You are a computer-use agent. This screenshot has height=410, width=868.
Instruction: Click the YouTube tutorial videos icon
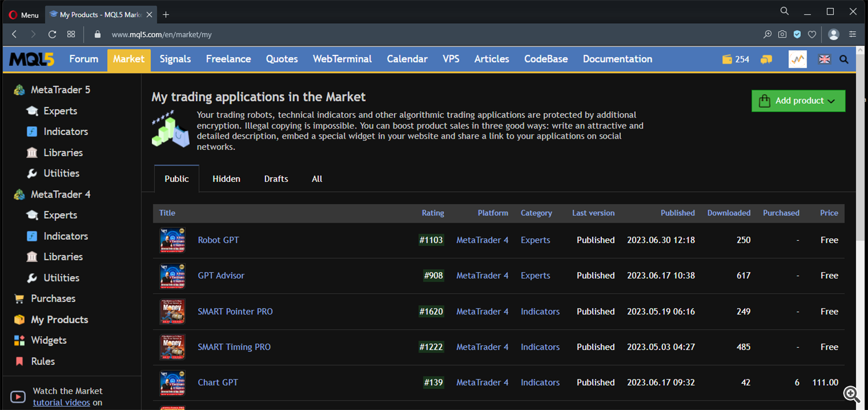18,397
